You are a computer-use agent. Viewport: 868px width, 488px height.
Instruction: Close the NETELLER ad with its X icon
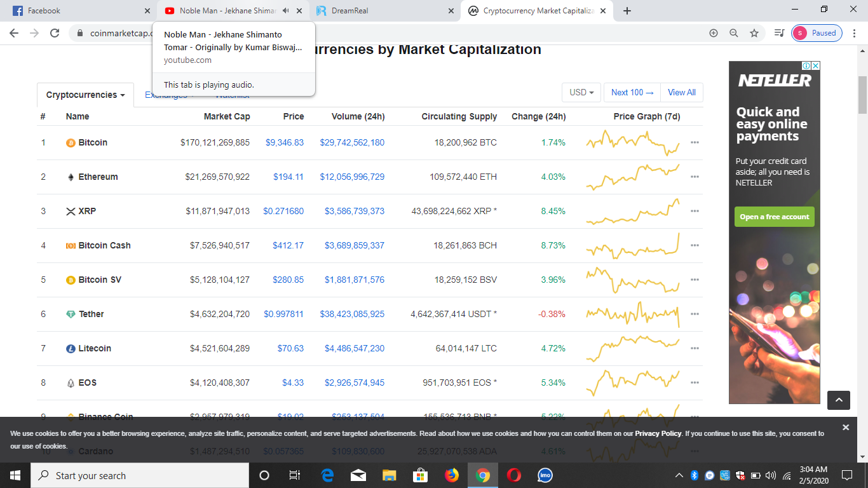click(816, 65)
